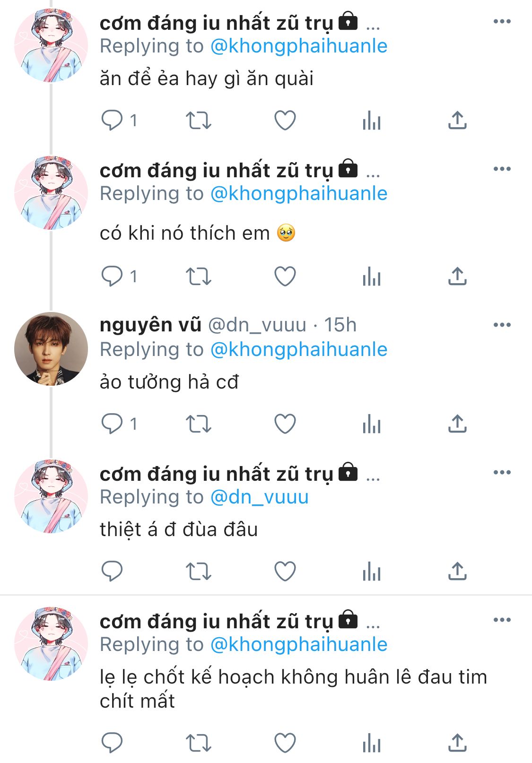Open nguyên vũ's profile photo
532x763 pixels.
[x=51, y=349]
